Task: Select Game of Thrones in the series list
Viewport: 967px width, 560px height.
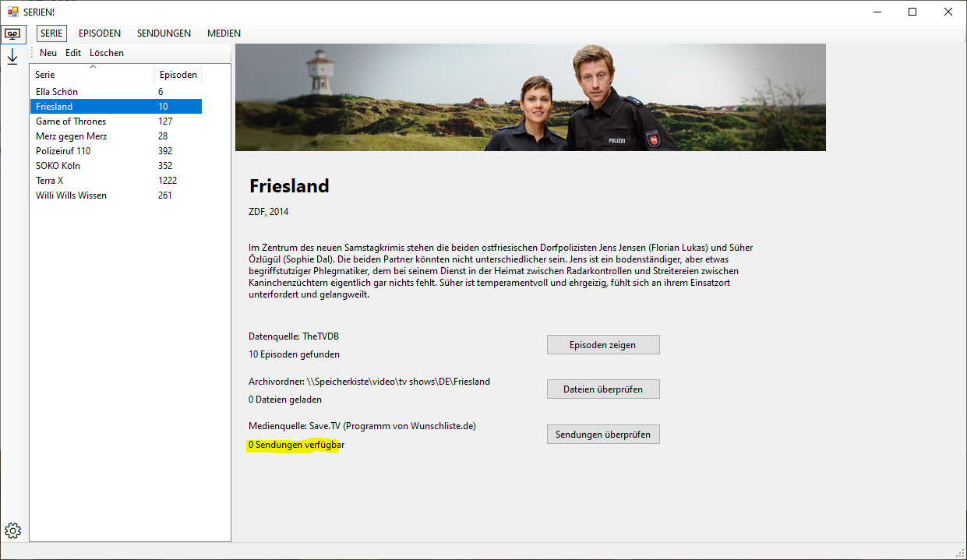Action: tap(70, 121)
